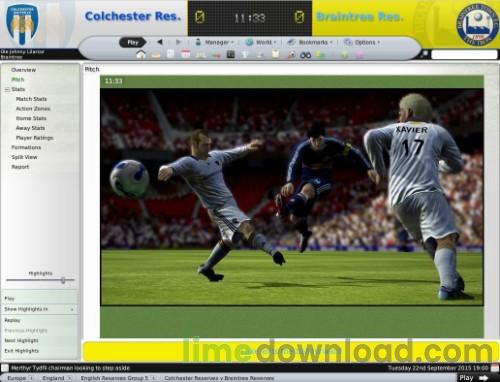
Task: Open the binoculars scouting icon
Action: pyautogui.click(x=306, y=55)
